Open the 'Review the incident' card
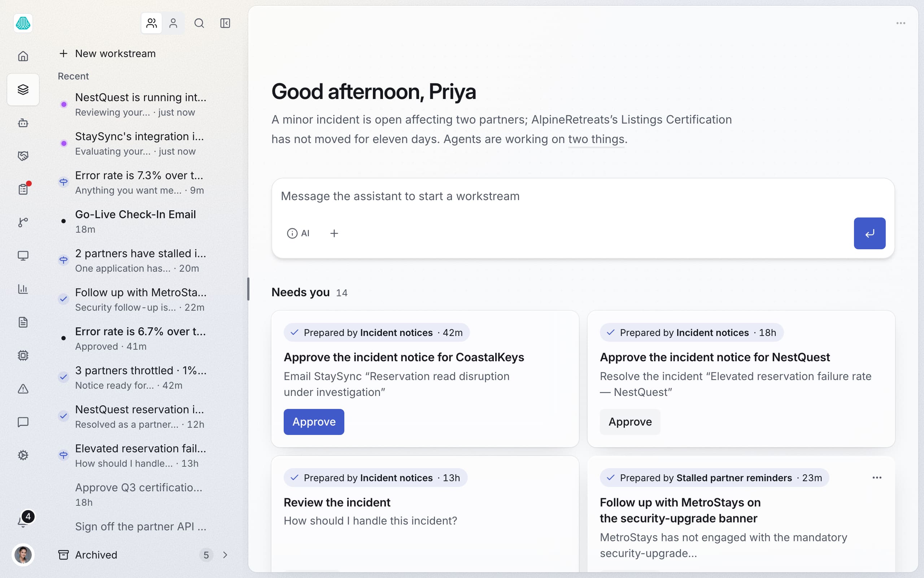The image size is (924, 578). pos(425,514)
